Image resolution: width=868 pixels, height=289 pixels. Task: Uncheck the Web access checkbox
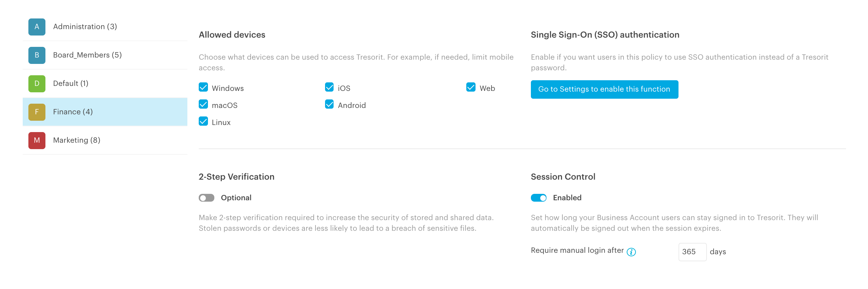471,87
